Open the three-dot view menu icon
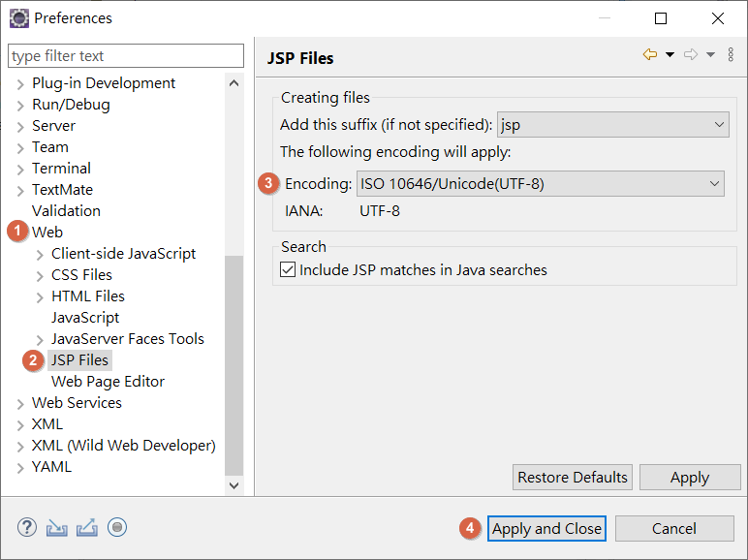Viewport: 748px width, 560px height. [x=731, y=54]
